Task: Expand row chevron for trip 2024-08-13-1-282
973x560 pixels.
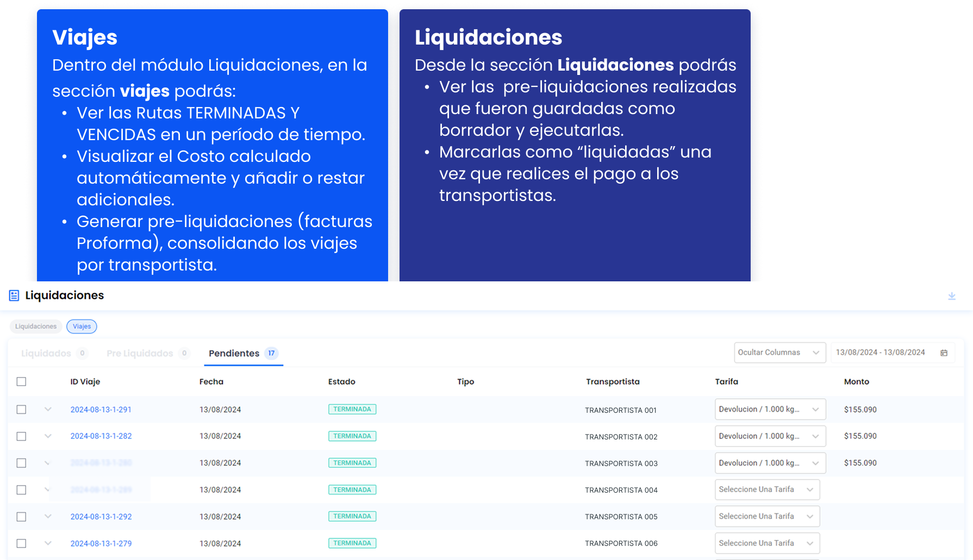Action: pyautogui.click(x=48, y=436)
